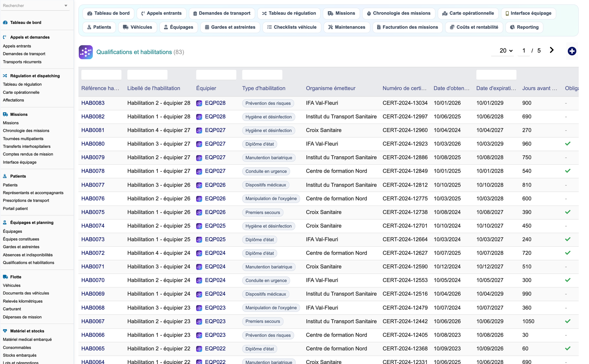Open sidebar link Documents des véhicules

click(26, 293)
